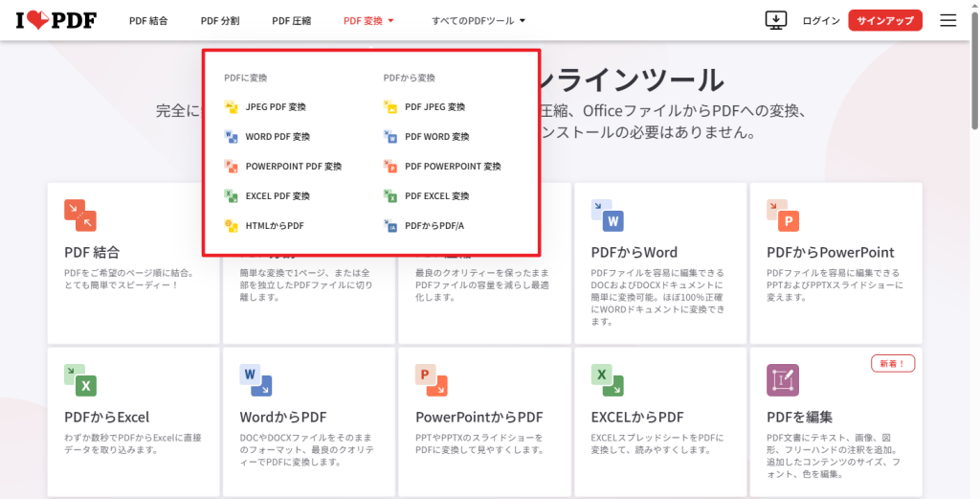
Task: Click the iLovePDF logo
Action: [56, 20]
